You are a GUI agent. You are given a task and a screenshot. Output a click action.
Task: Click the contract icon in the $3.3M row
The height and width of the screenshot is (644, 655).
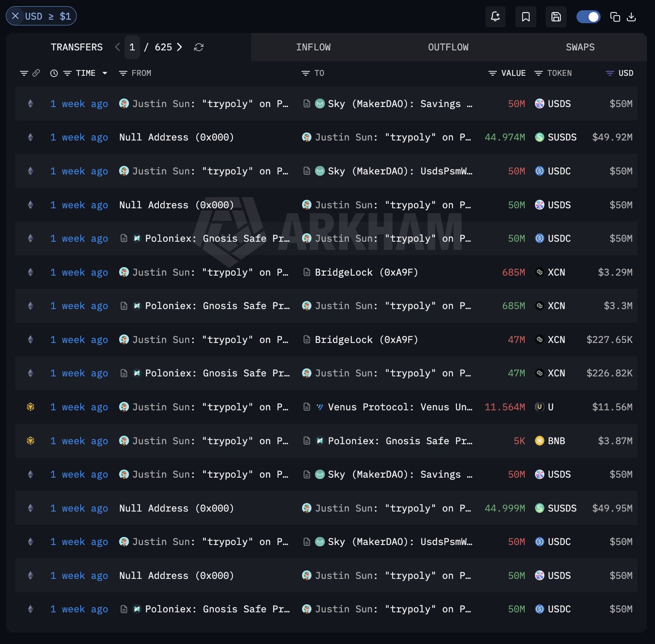[x=124, y=306]
